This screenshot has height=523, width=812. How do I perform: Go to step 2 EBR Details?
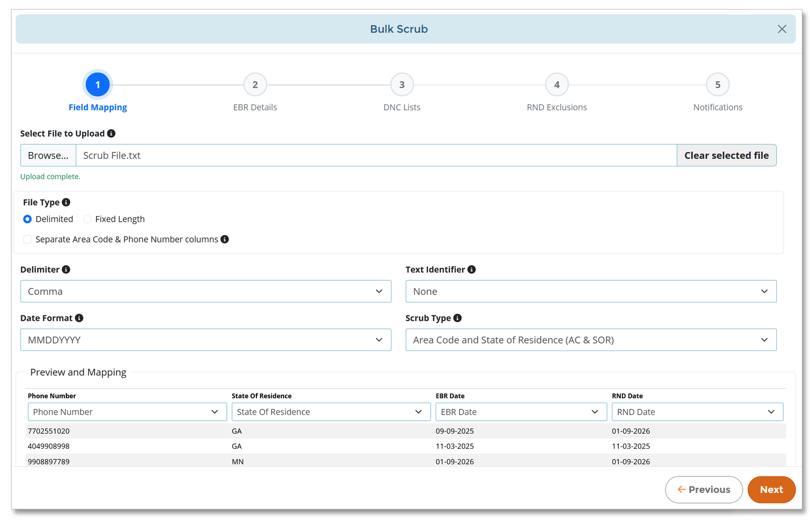click(x=255, y=85)
